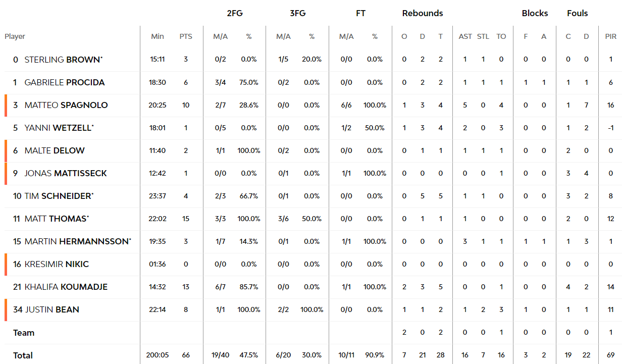Select Justin Bean's player name
Image resolution: width=622 pixels, height=364 pixels.
(x=52, y=309)
